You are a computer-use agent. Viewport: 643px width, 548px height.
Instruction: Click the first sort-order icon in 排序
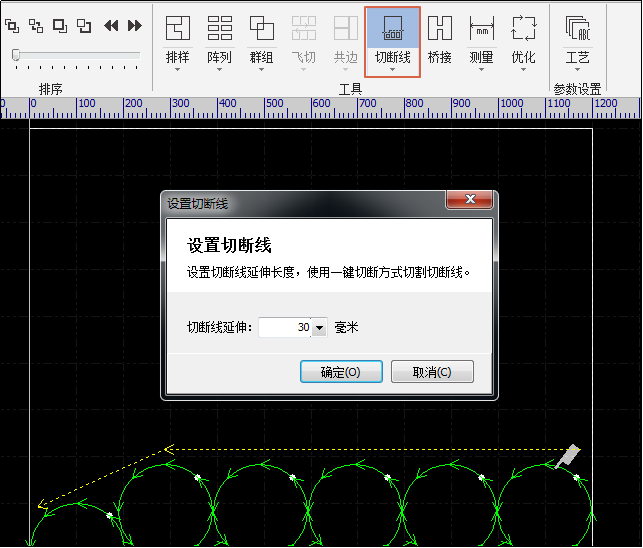click(12, 25)
